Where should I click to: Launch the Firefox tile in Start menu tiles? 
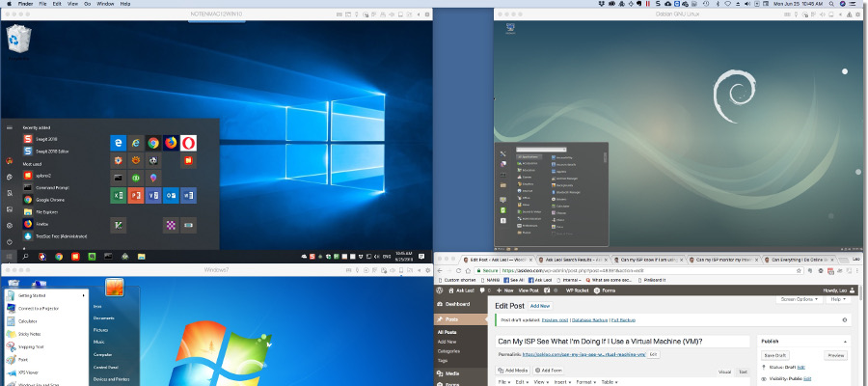(171, 144)
